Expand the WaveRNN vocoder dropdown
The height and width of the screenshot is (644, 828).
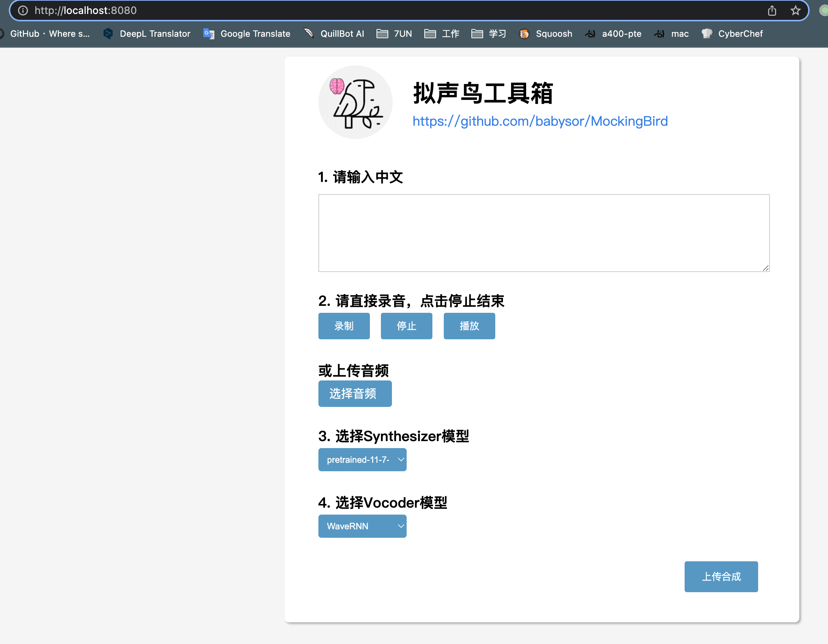point(362,526)
